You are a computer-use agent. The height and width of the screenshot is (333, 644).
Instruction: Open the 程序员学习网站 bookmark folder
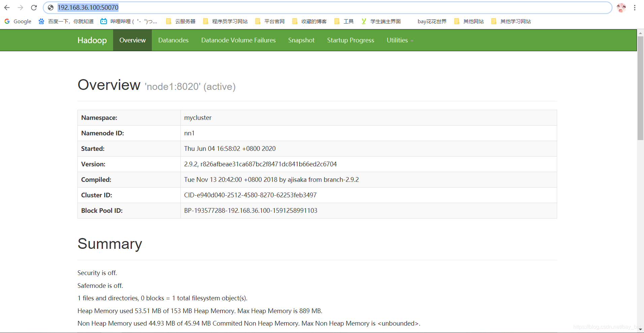pyautogui.click(x=225, y=21)
